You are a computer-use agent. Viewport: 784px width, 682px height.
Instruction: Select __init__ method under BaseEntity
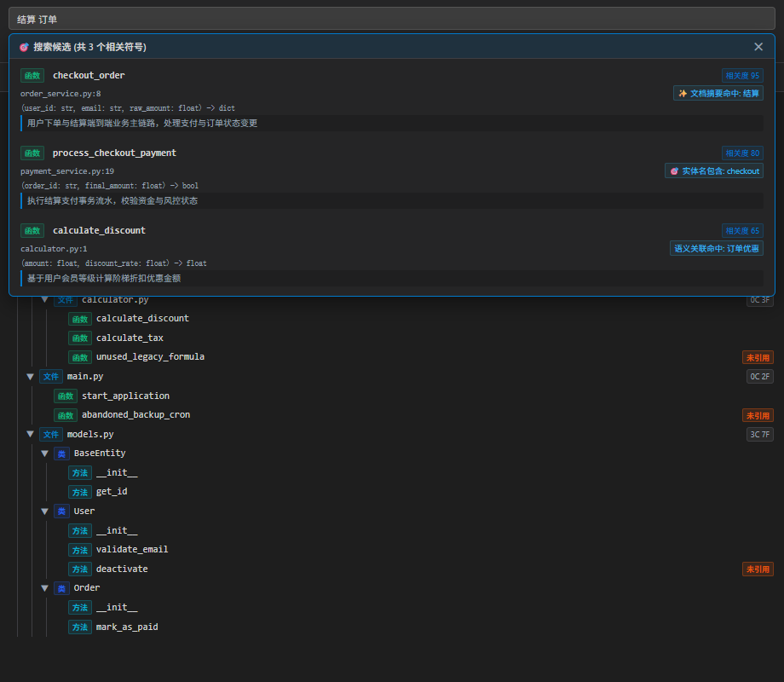pyautogui.click(x=117, y=473)
